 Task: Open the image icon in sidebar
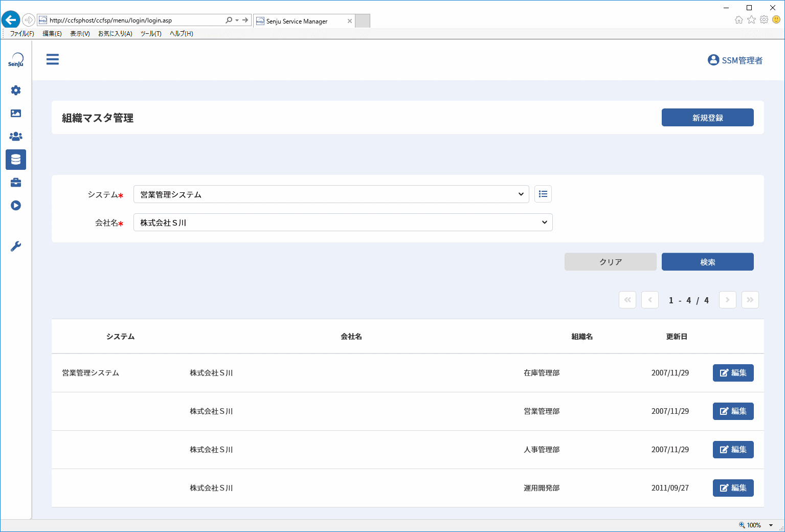tap(16, 114)
